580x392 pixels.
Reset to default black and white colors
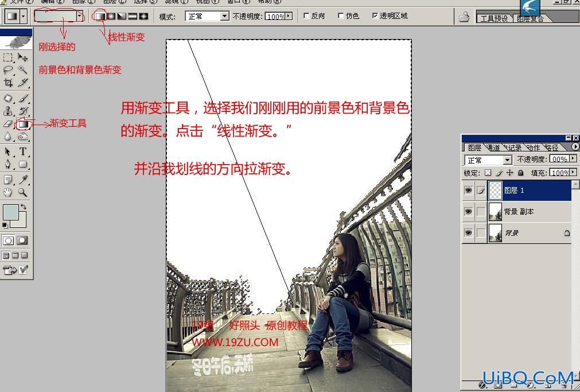pyautogui.click(x=5, y=224)
